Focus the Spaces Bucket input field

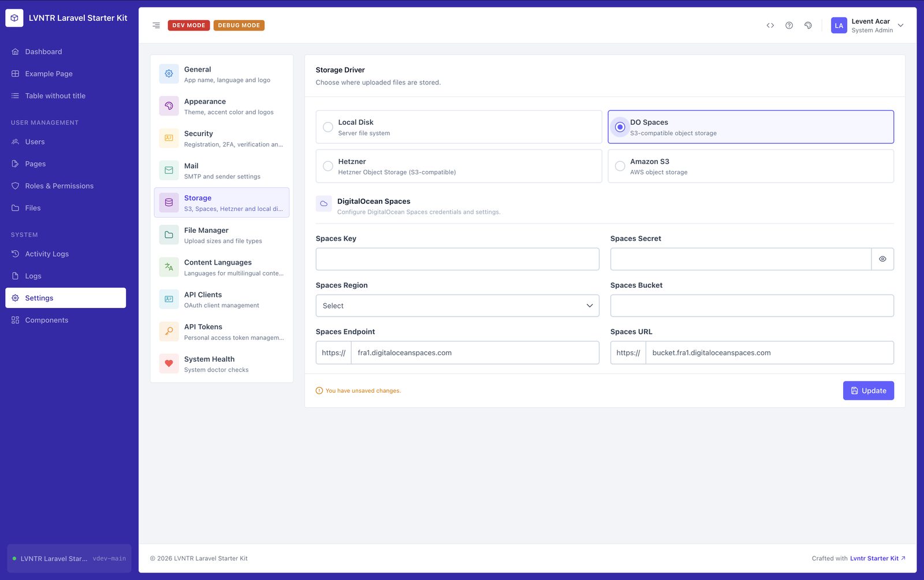tap(752, 306)
